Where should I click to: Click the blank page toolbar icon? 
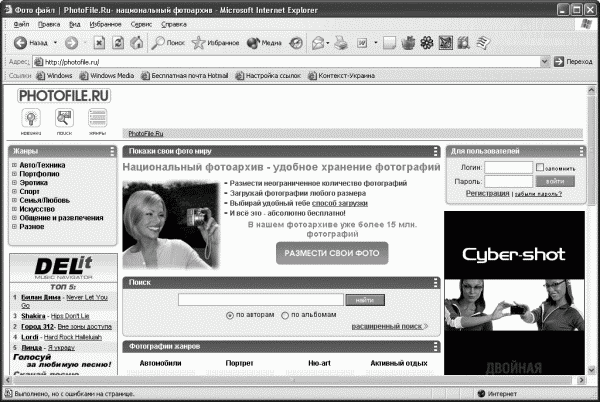[x=389, y=43]
